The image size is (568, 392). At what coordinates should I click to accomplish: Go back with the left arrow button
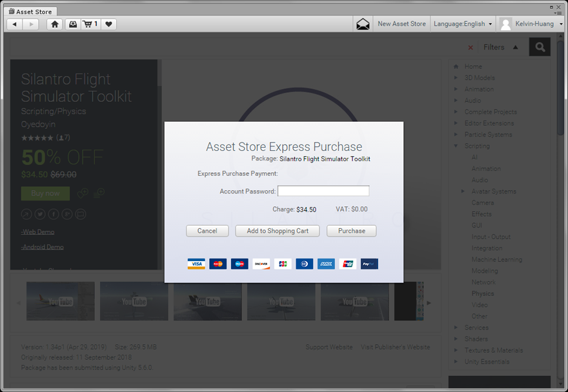[15, 24]
